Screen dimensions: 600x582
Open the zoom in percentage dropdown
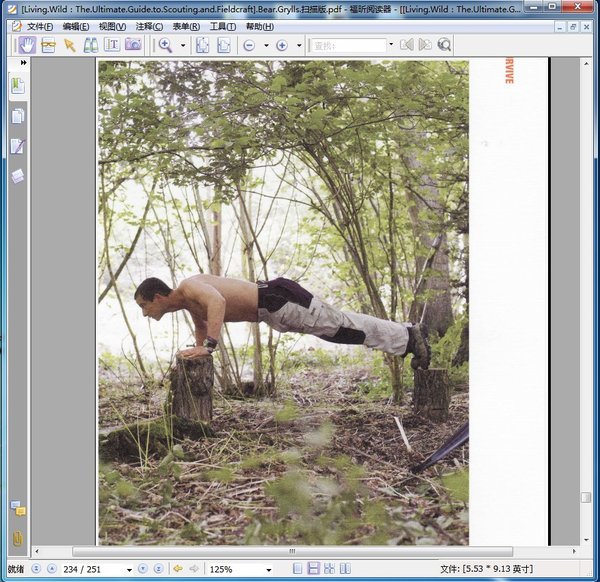click(299, 46)
